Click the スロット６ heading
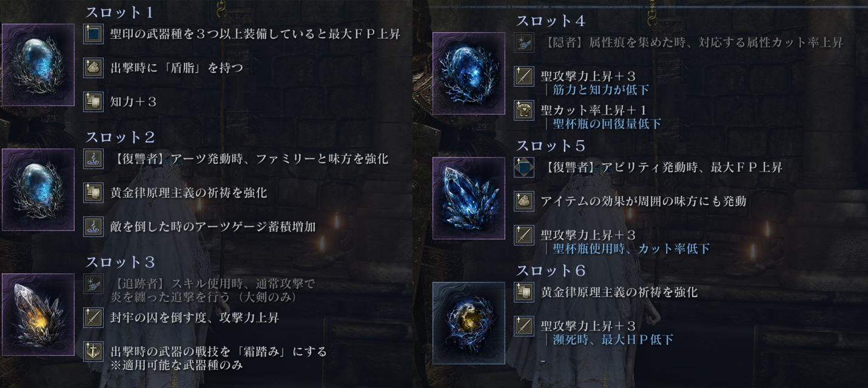868x388 pixels. point(550,270)
